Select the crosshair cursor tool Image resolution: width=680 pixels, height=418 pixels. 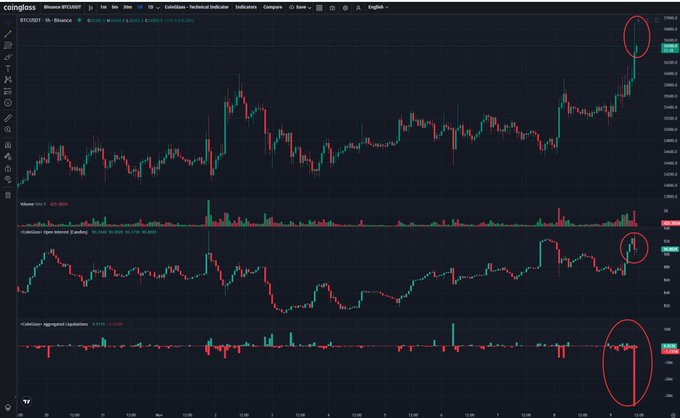pyautogui.click(x=8, y=23)
